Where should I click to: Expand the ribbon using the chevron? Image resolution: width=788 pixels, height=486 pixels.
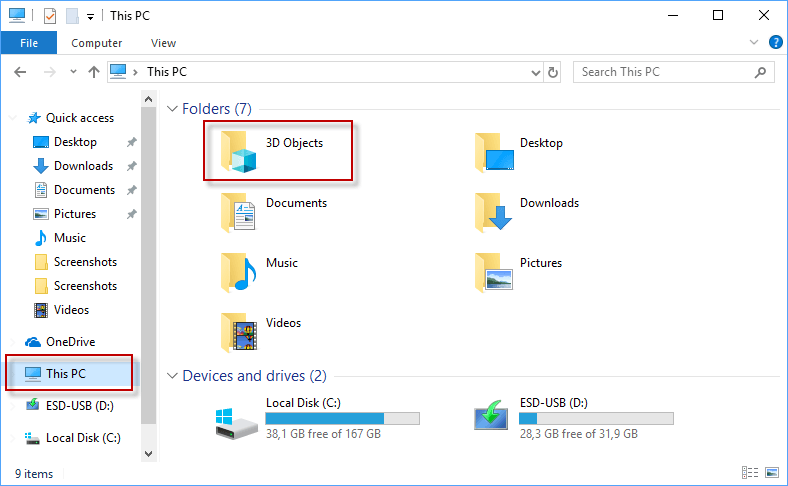755,43
